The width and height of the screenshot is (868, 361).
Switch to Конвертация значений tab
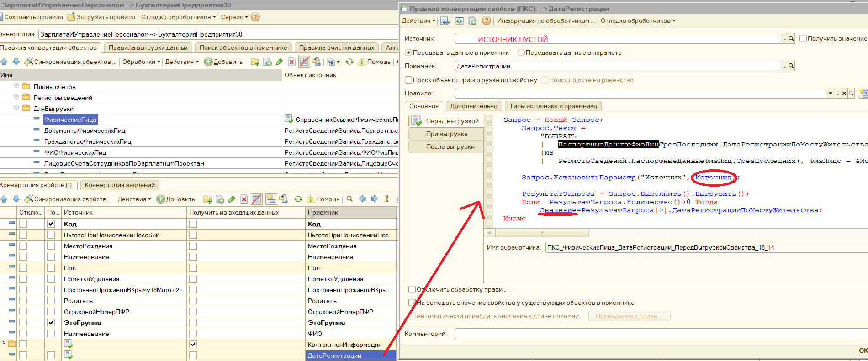(120, 185)
